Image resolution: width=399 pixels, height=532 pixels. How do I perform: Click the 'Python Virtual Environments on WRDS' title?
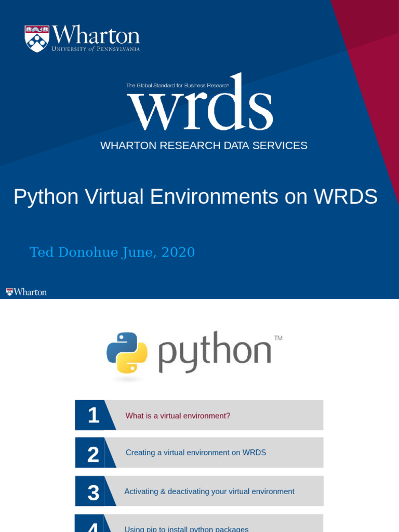195,196
